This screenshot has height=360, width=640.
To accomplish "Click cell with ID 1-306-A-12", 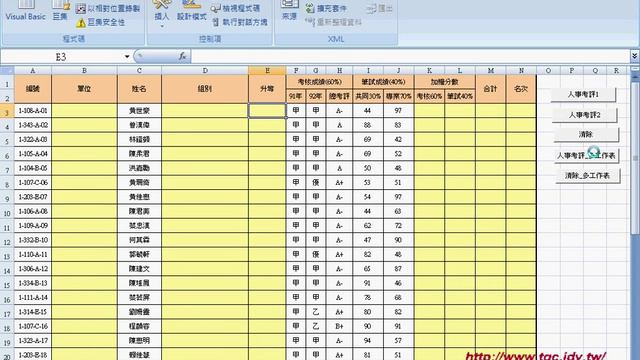I will [x=33, y=269].
